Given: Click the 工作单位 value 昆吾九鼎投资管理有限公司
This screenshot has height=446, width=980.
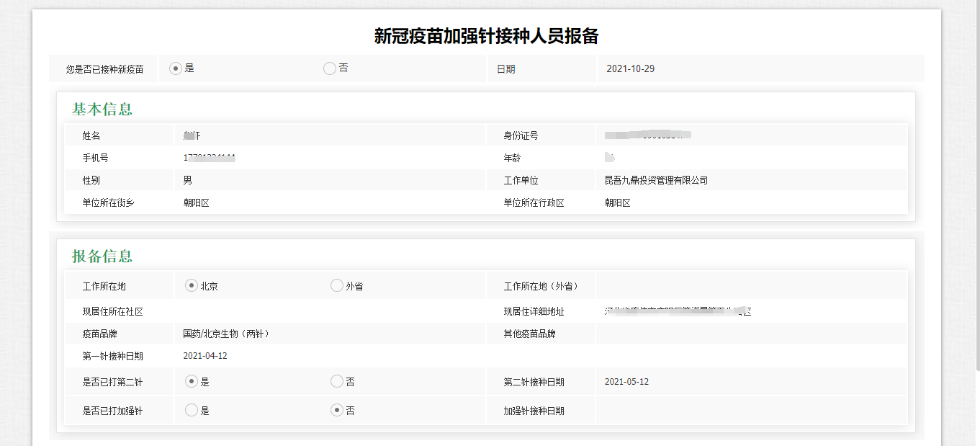Looking at the screenshot, I should click(656, 180).
